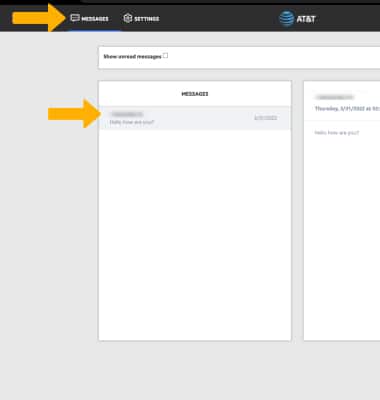Click the dark header bar beside AT&T logo
Viewport: 380px width, 400px height.
(220, 18)
